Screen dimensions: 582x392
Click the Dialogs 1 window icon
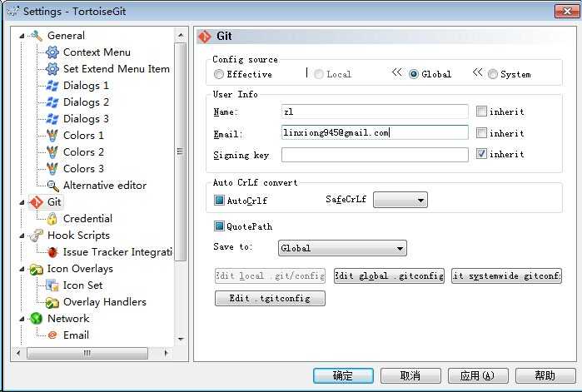coord(52,86)
